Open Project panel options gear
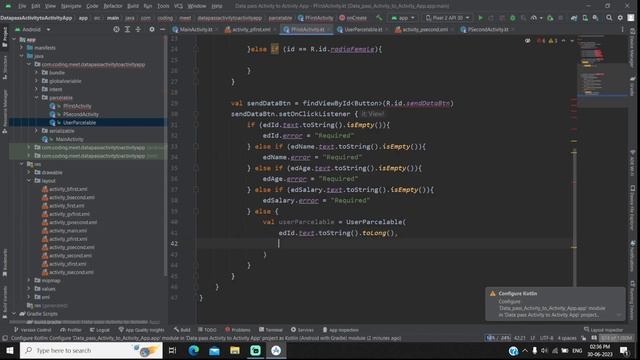 (x=152, y=29)
